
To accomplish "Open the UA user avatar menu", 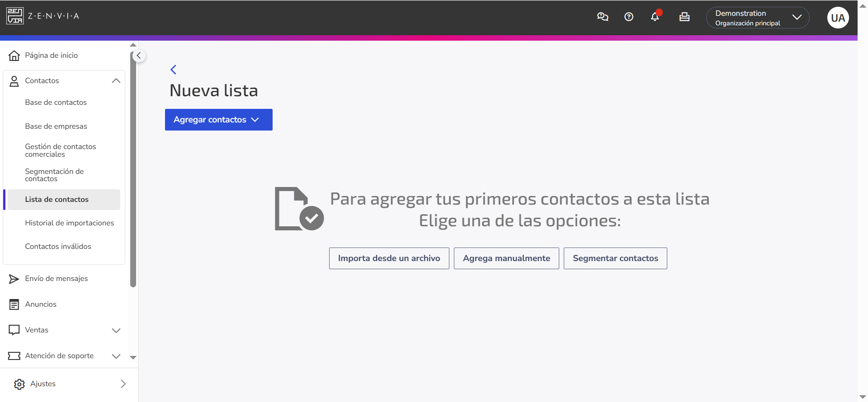I will [838, 18].
